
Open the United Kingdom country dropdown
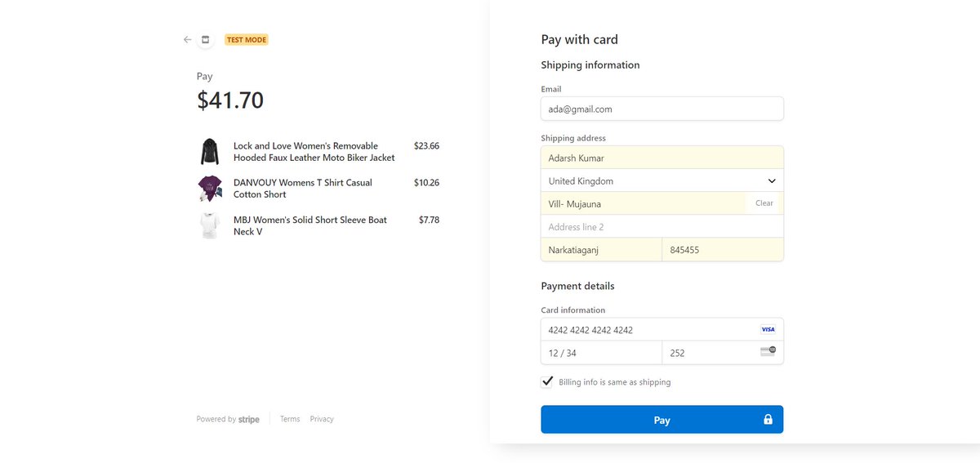click(662, 180)
